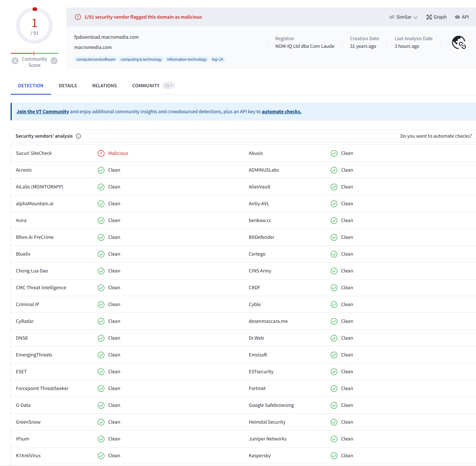Image resolution: width=476 pixels, height=466 pixels.
Task: Click the Clean check icon for AlienVault
Action: (x=334, y=187)
